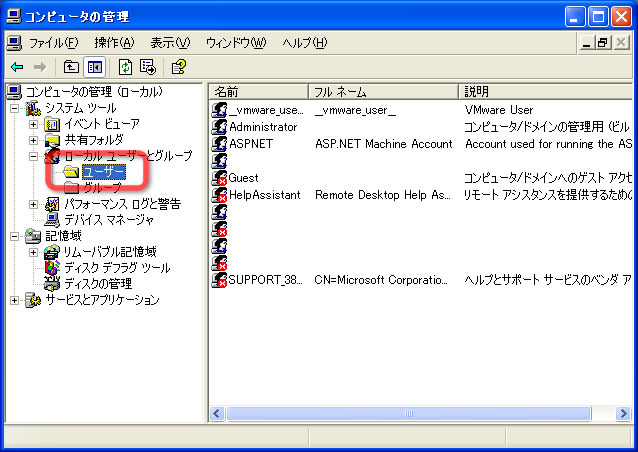
Task: Click the 'Guest' name text
Action: [x=243, y=178]
